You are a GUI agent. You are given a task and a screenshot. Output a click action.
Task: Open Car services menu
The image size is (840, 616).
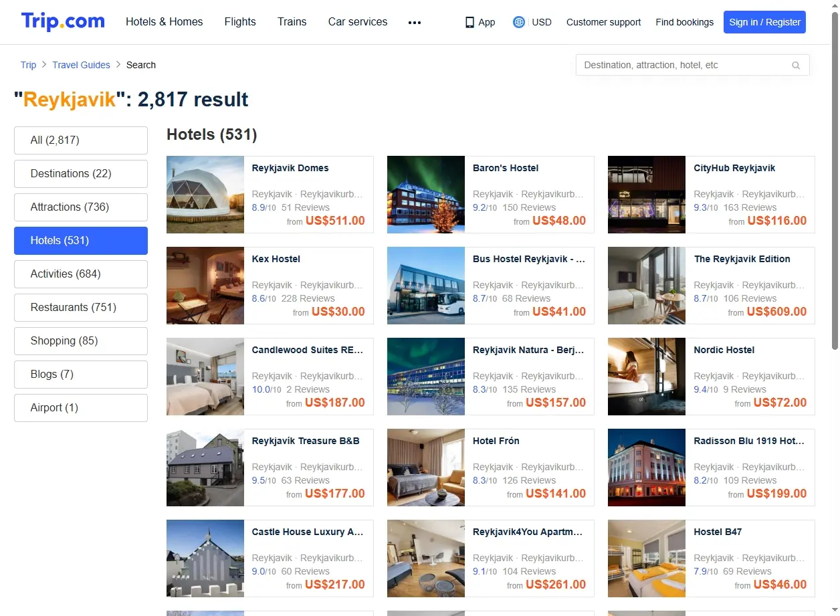pos(358,21)
